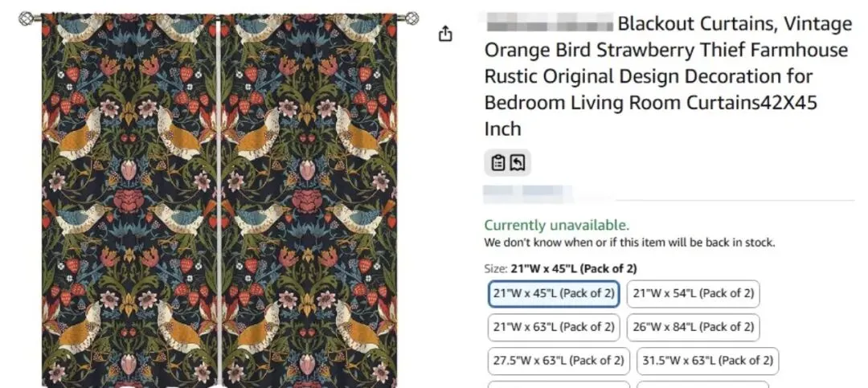Screen dimensions: 868x388
Task: Open the blurred store link below the icons
Action: [527, 193]
